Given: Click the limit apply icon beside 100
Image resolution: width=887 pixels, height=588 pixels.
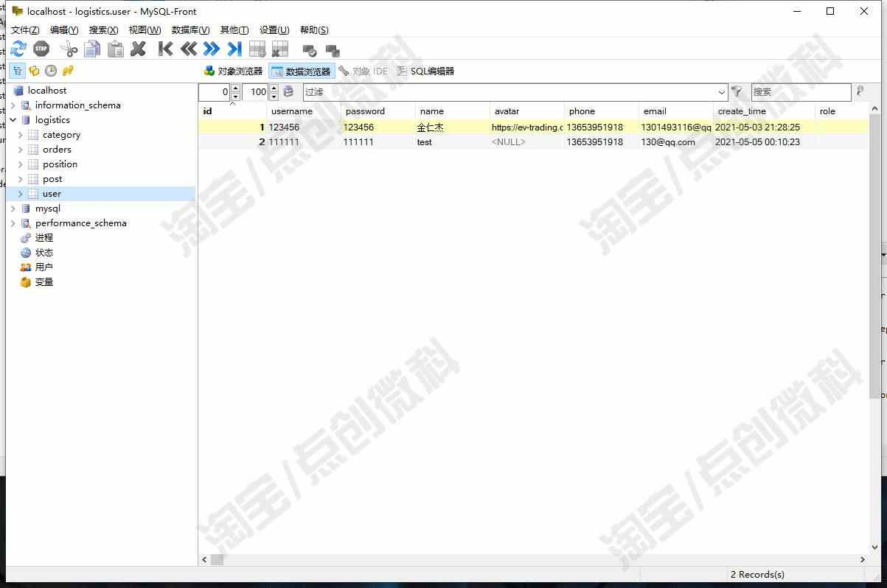Looking at the screenshot, I should pos(288,92).
